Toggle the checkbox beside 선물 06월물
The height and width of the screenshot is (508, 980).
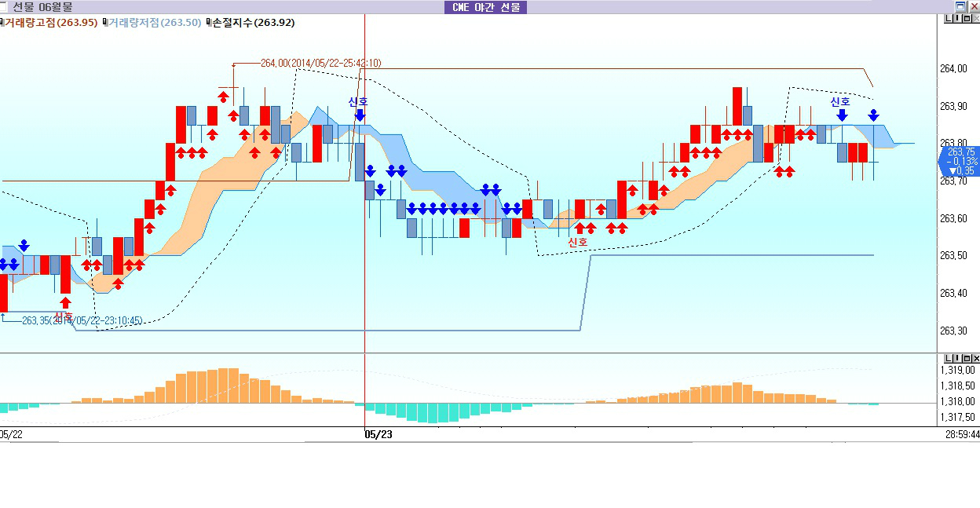click(3, 7)
